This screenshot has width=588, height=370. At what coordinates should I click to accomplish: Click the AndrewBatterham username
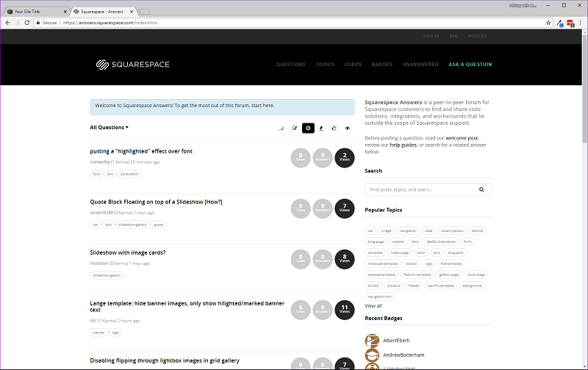click(x=404, y=355)
